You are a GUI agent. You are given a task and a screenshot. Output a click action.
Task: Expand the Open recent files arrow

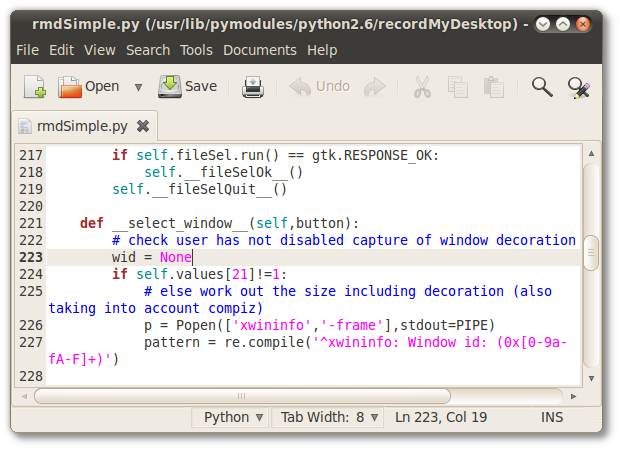[138, 87]
